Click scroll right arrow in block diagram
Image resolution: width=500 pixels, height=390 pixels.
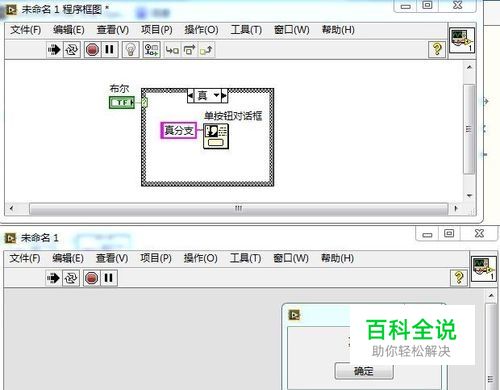456,209
